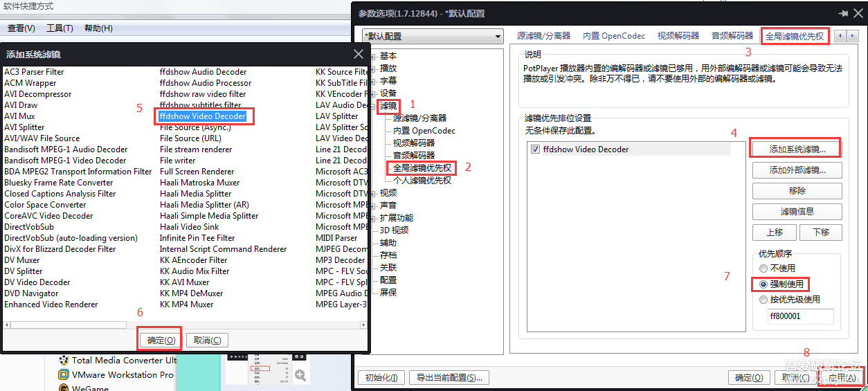This screenshot has height=391, width=868.
Task: Click 确定(O) in Add System Filter dialog
Action: pos(161,340)
